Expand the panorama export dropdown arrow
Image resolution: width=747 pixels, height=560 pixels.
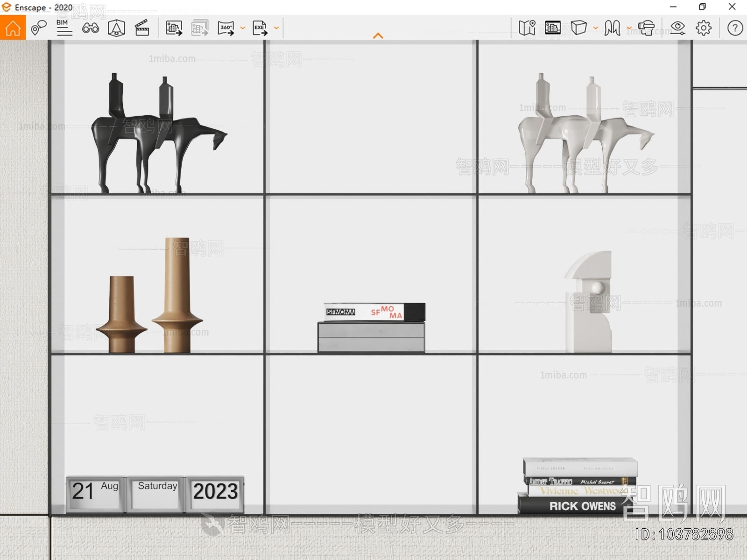tap(243, 28)
